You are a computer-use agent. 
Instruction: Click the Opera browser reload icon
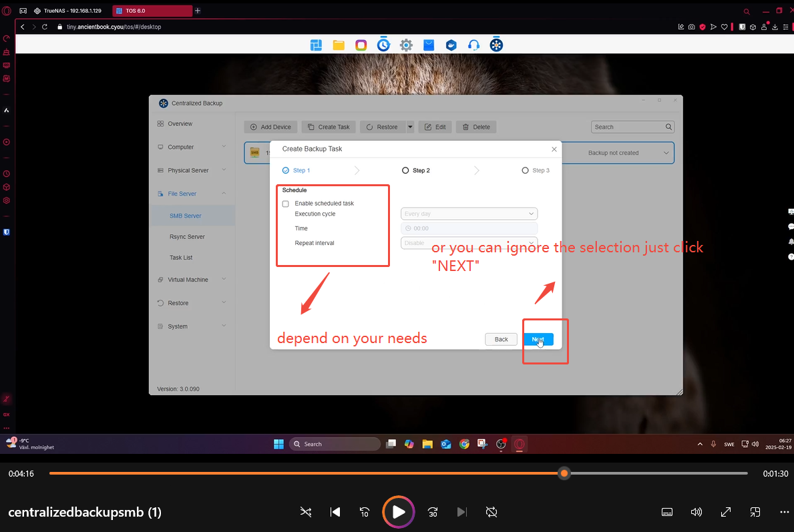pyautogui.click(x=45, y=27)
